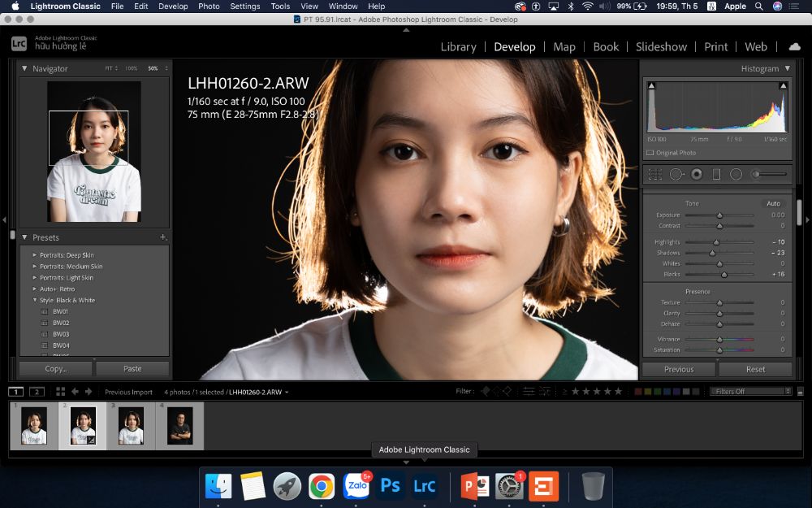The image size is (812, 508).
Task: Collapse Style: Black & White preset group
Action: pyautogui.click(x=35, y=300)
